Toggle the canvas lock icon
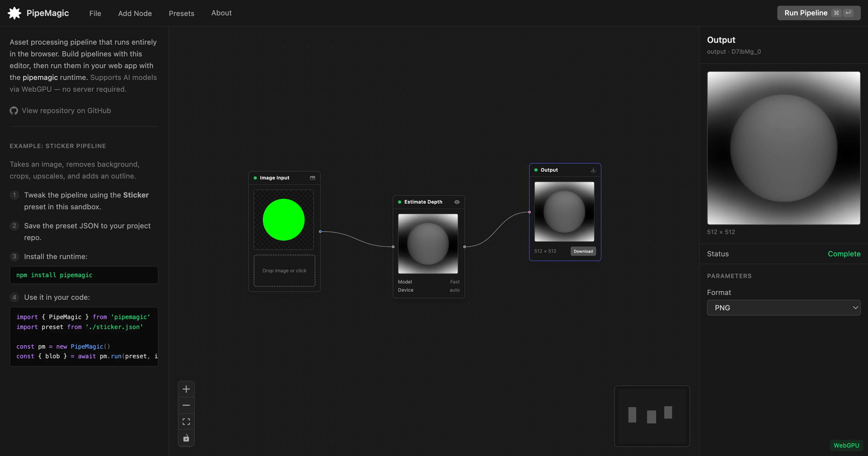868x456 pixels. (186, 438)
